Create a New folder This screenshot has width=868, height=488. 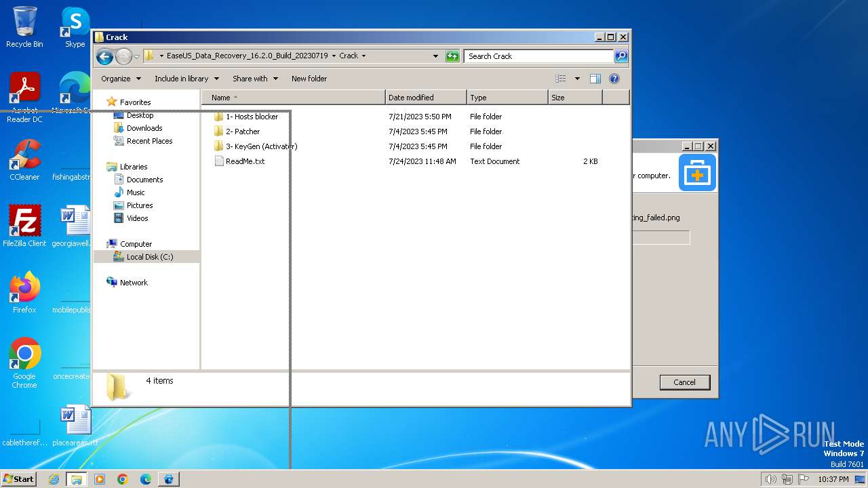pyautogui.click(x=309, y=79)
